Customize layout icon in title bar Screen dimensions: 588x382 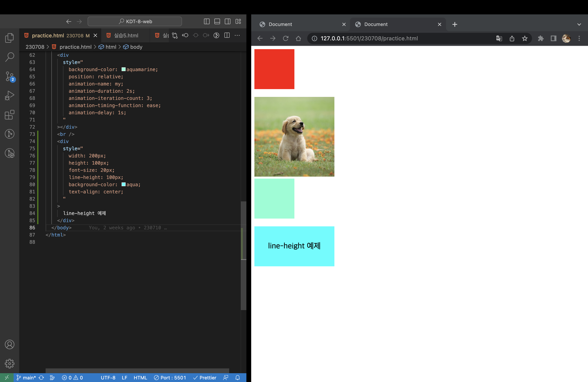[238, 21]
